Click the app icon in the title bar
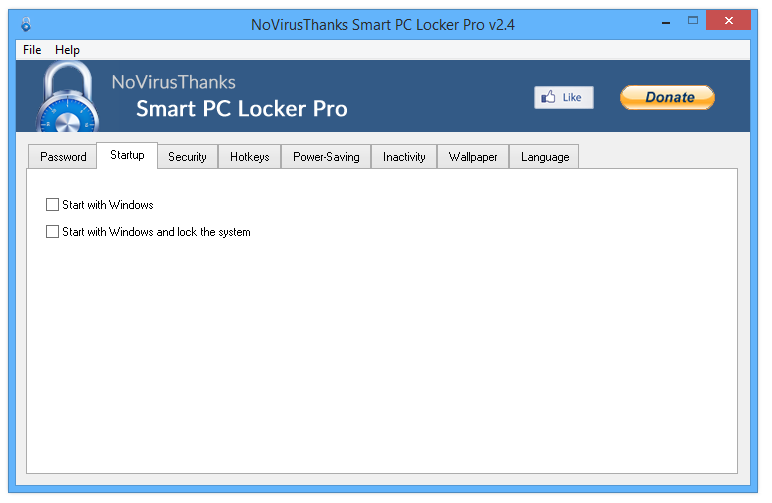 click(26, 24)
